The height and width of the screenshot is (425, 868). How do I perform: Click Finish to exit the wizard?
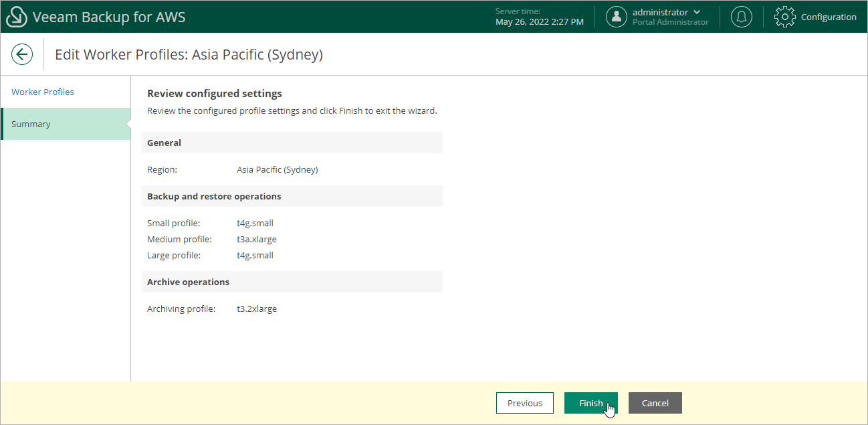click(590, 403)
